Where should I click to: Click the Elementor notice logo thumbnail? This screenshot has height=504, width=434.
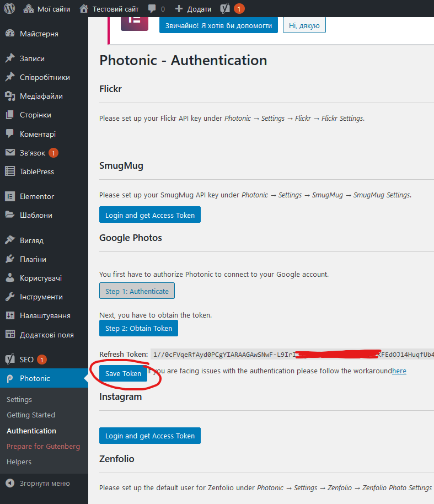coord(135,23)
